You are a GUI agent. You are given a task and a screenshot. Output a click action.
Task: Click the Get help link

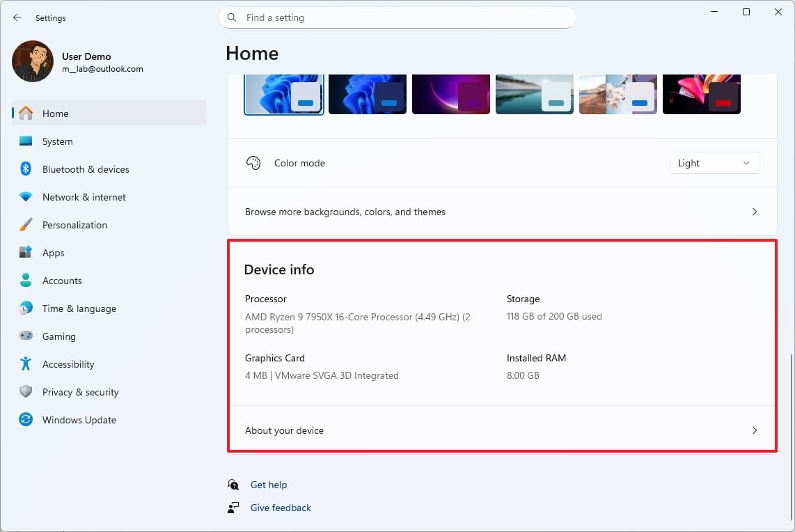coord(269,485)
